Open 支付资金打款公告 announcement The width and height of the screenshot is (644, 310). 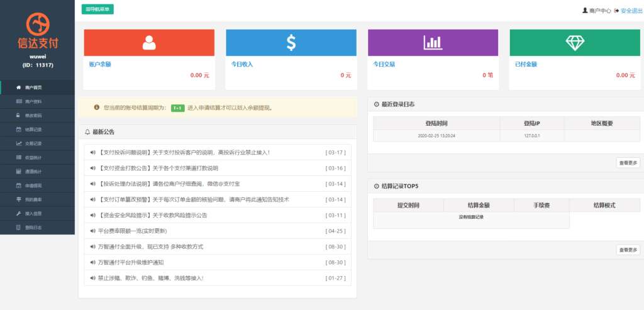click(158, 169)
